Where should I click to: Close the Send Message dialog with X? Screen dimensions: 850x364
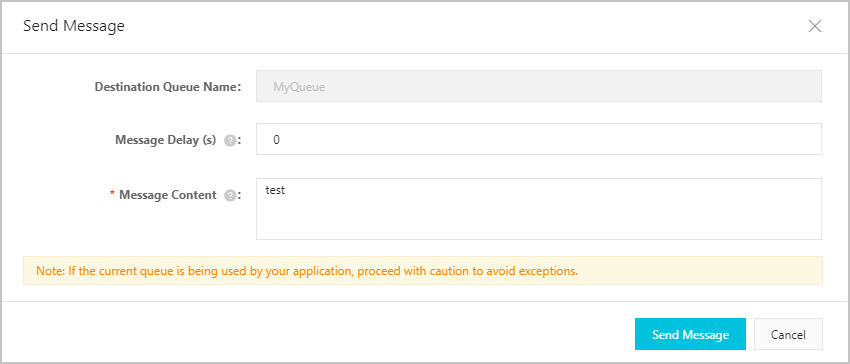coord(815,26)
